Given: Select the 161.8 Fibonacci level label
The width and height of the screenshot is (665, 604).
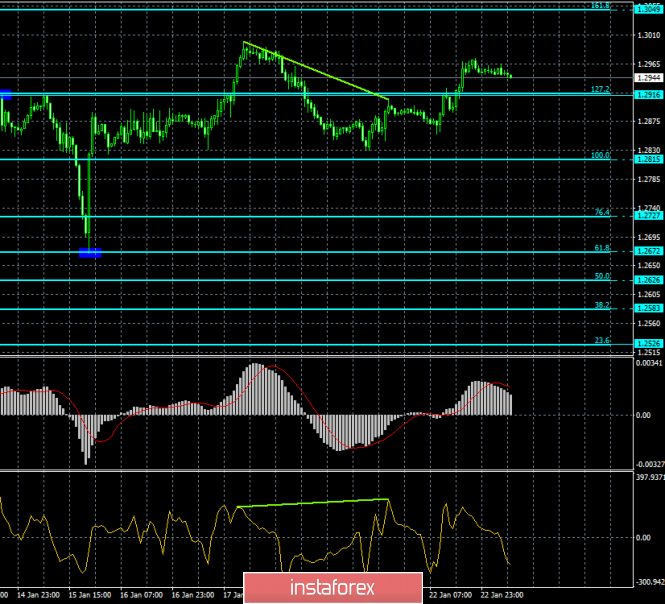Looking at the screenshot, I should [x=600, y=6].
